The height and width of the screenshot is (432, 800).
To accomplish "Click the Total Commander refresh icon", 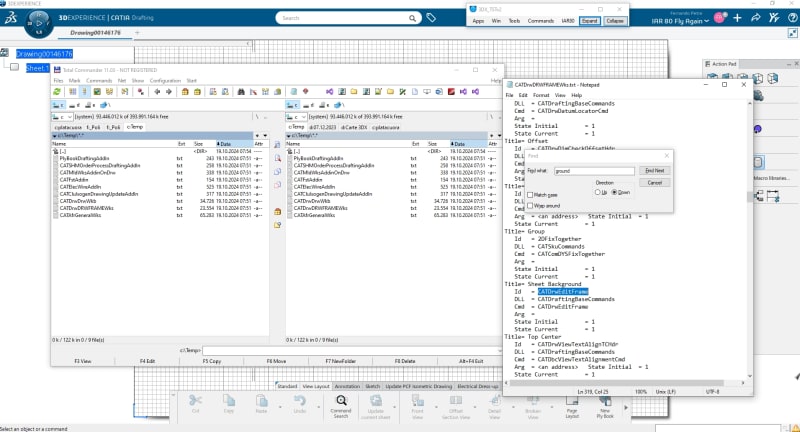I will click(57, 92).
